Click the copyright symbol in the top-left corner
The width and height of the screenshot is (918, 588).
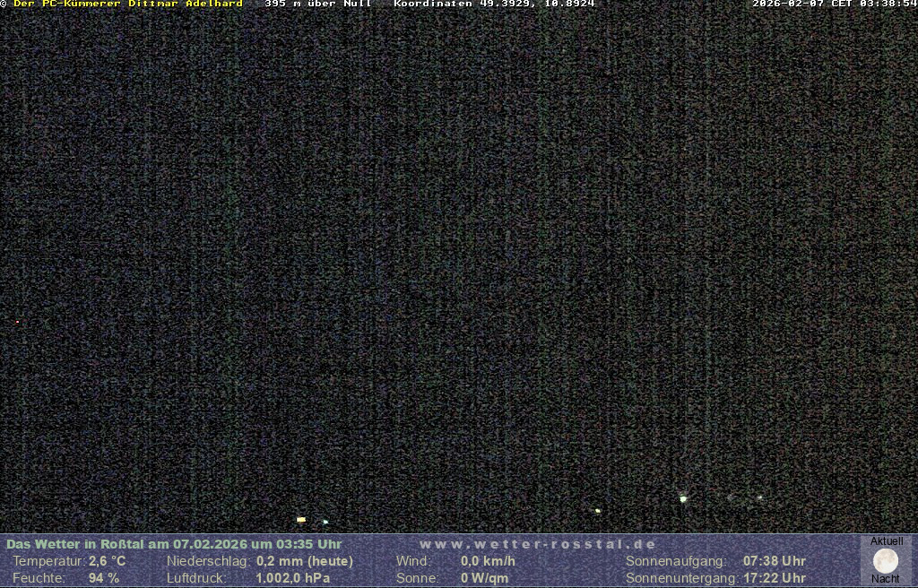(4, 4)
